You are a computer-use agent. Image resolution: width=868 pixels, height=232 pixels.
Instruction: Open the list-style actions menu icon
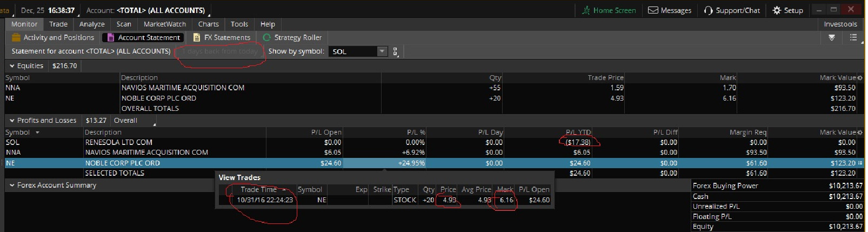(x=853, y=37)
